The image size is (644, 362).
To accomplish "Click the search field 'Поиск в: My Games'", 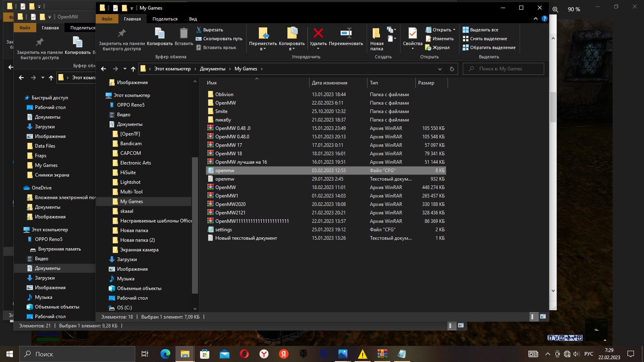I will pos(503,69).
